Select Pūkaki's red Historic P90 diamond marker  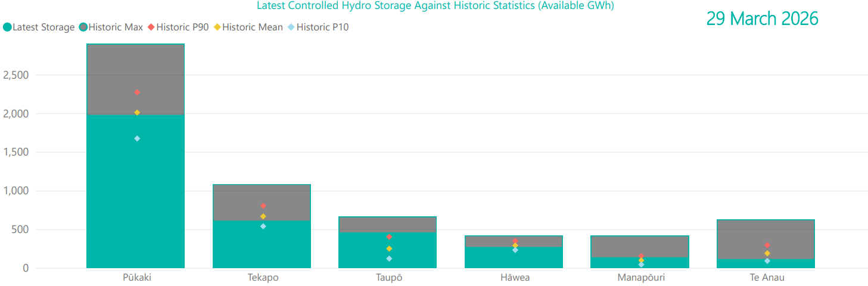click(137, 92)
